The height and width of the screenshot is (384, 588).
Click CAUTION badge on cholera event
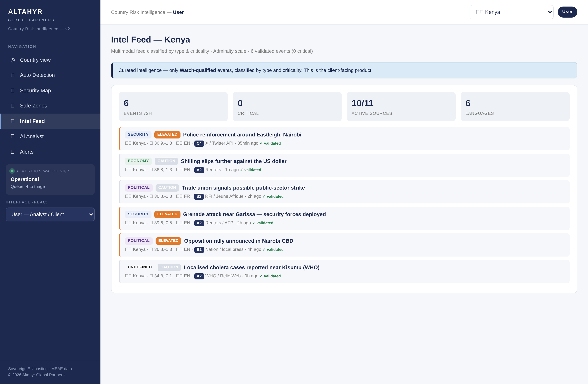click(169, 267)
